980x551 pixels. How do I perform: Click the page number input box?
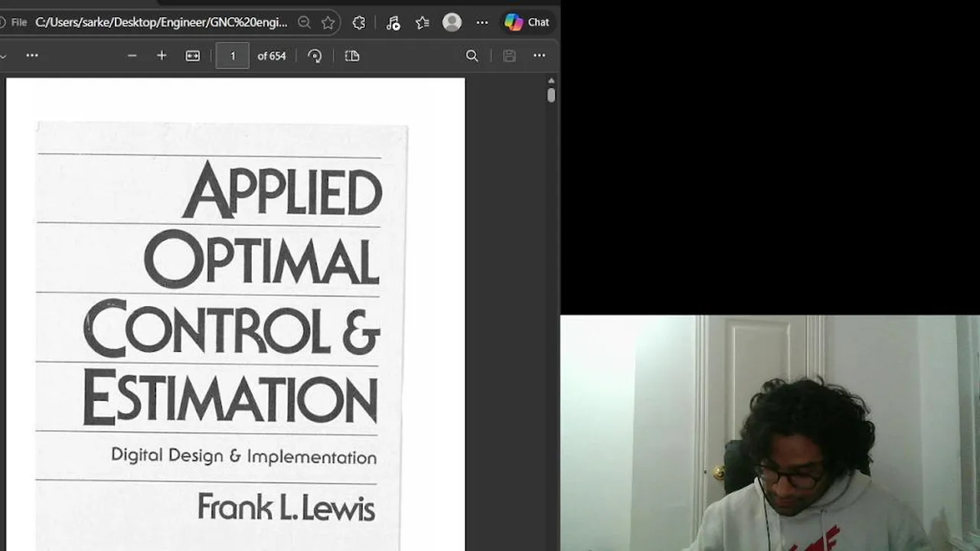(x=233, y=56)
